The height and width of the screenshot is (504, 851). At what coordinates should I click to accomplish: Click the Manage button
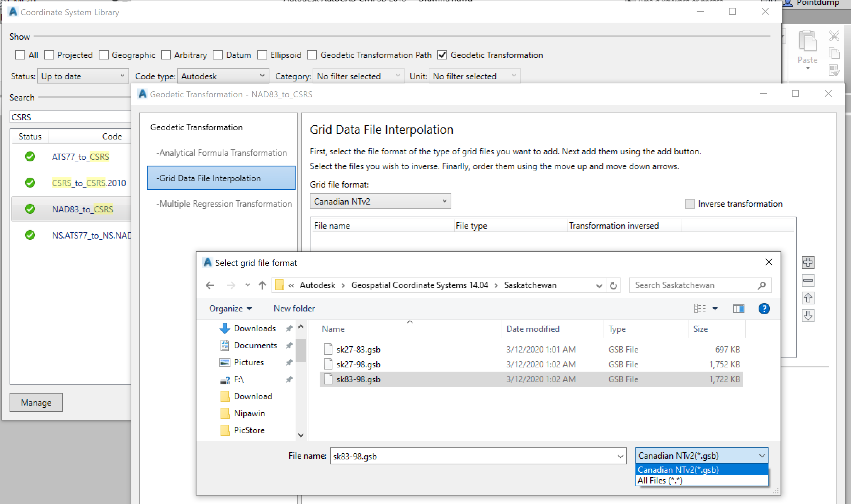(36, 402)
